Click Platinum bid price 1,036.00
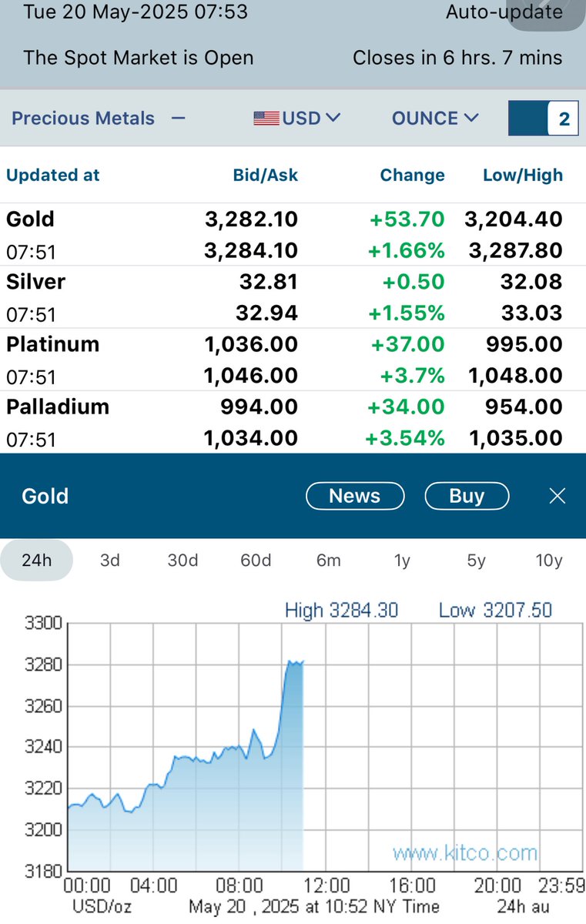 (252, 344)
